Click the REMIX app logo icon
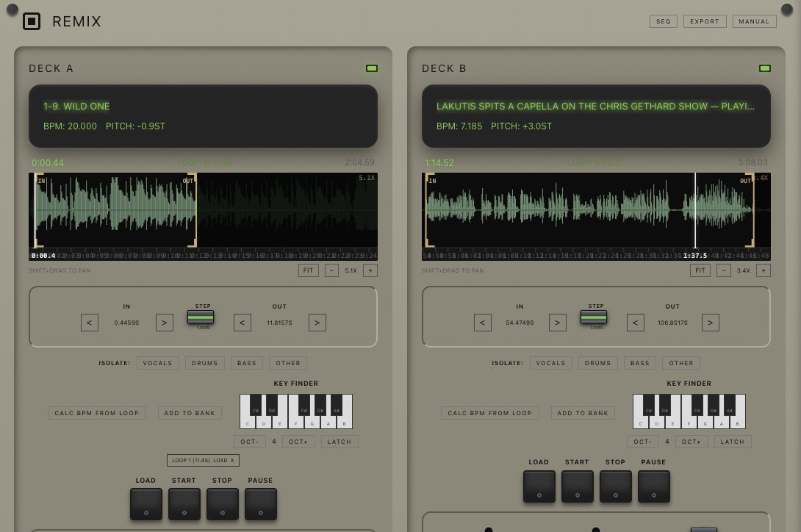The image size is (801, 532). point(32,21)
